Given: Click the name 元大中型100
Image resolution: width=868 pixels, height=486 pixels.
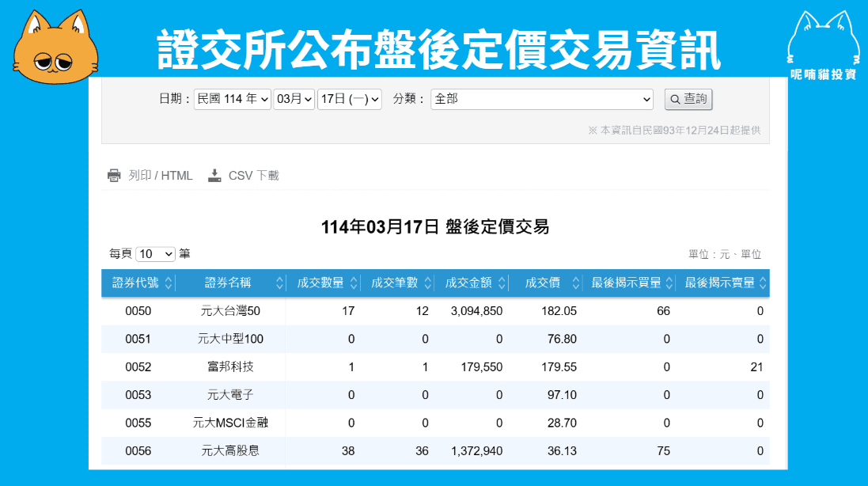Looking at the screenshot, I should (x=230, y=339).
